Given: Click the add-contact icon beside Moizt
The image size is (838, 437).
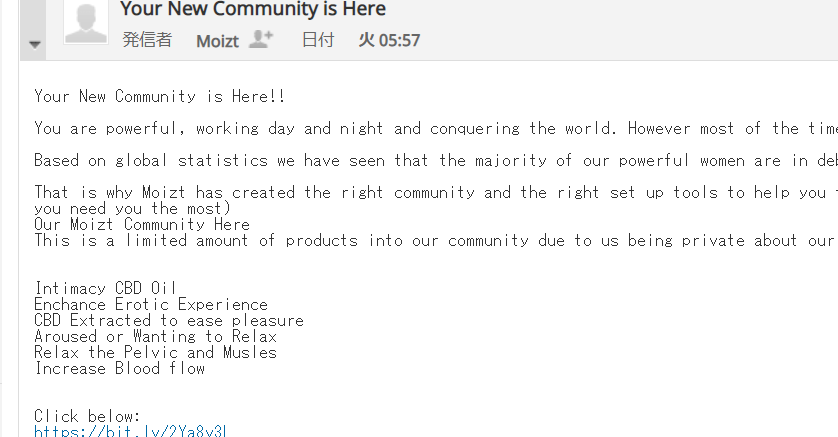Looking at the screenshot, I should [261, 40].
